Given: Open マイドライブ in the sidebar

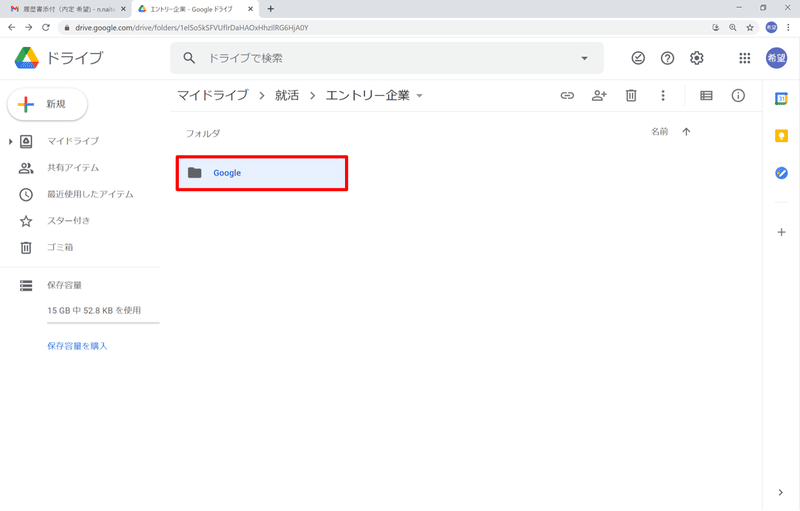Looking at the screenshot, I should coord(73,141).
